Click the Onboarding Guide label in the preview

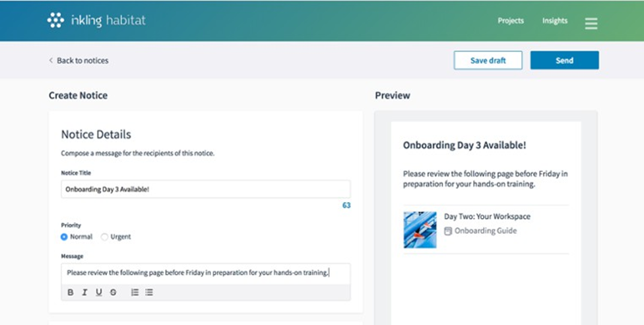(484, 231)
